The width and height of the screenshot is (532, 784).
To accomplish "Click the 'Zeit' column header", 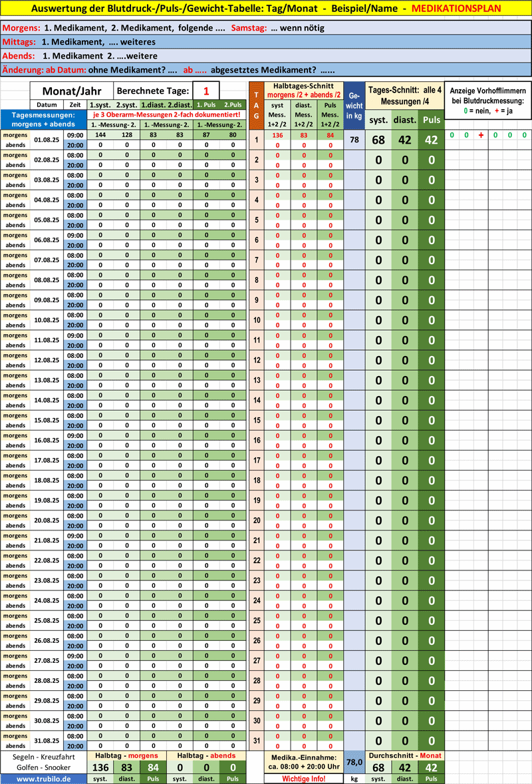I will tap(75, 105).
